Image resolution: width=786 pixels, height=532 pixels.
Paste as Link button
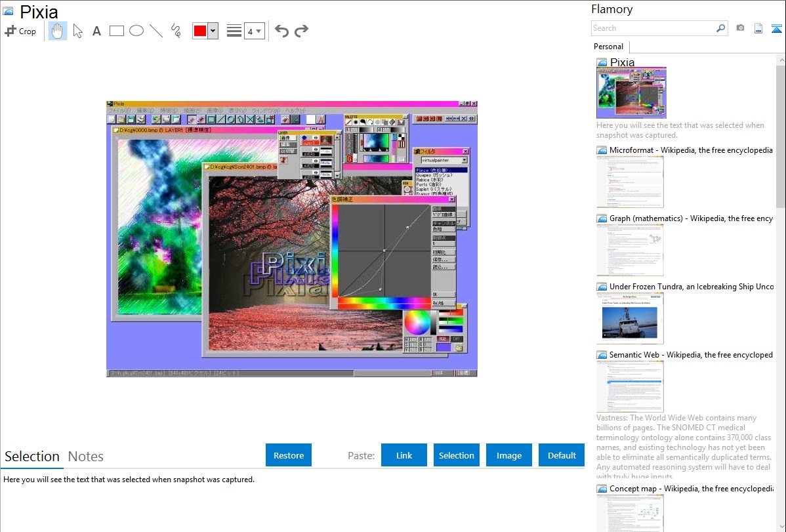click(404, 455)
